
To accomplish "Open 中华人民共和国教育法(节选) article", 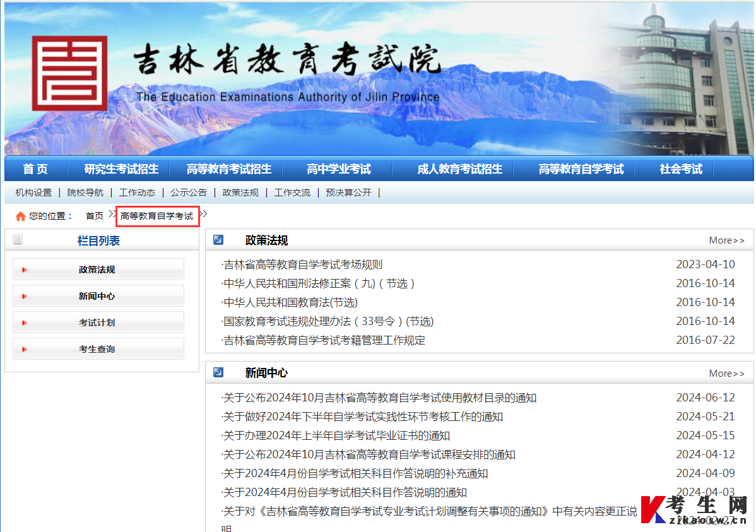I will point(290,302).
